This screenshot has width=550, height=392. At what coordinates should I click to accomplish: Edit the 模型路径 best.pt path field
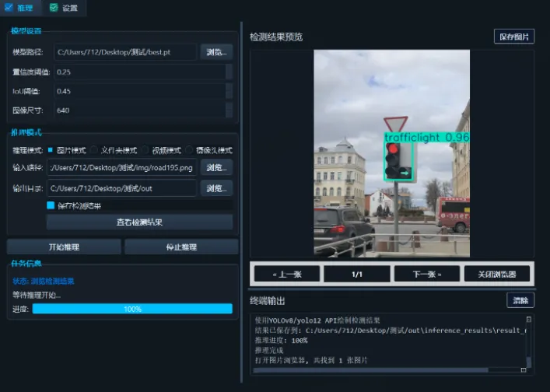pos(125,52)
